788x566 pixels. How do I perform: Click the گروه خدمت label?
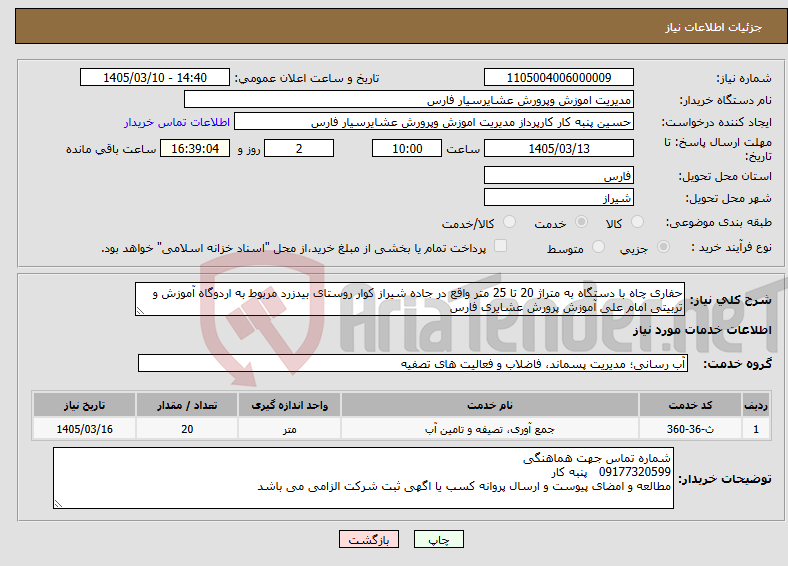pos(737,363)
